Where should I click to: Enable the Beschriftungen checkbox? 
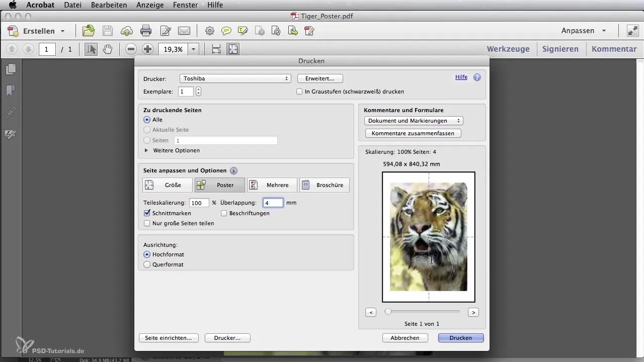224,213
